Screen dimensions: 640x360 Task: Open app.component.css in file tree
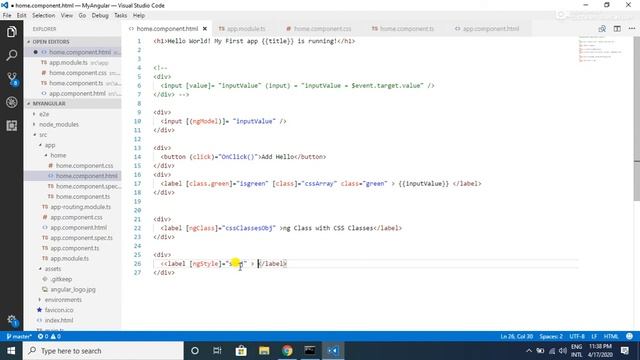pyautogui.click(x=72, y=217)
